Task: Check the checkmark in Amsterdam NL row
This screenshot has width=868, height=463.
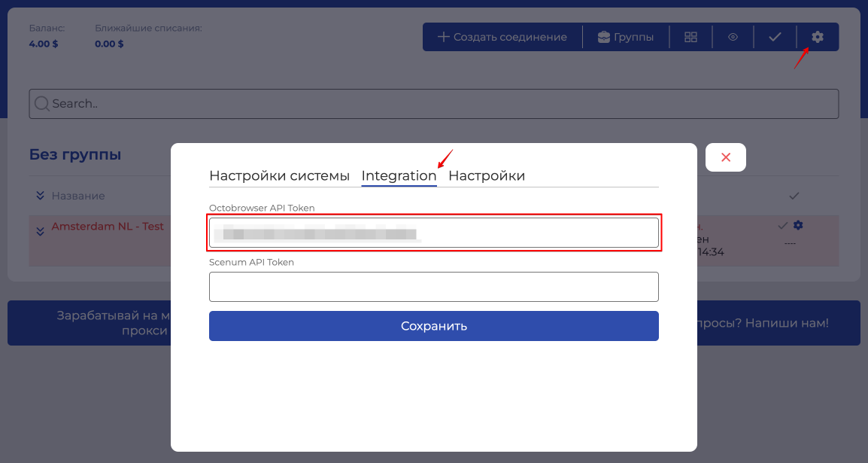Action: (783, 225)
